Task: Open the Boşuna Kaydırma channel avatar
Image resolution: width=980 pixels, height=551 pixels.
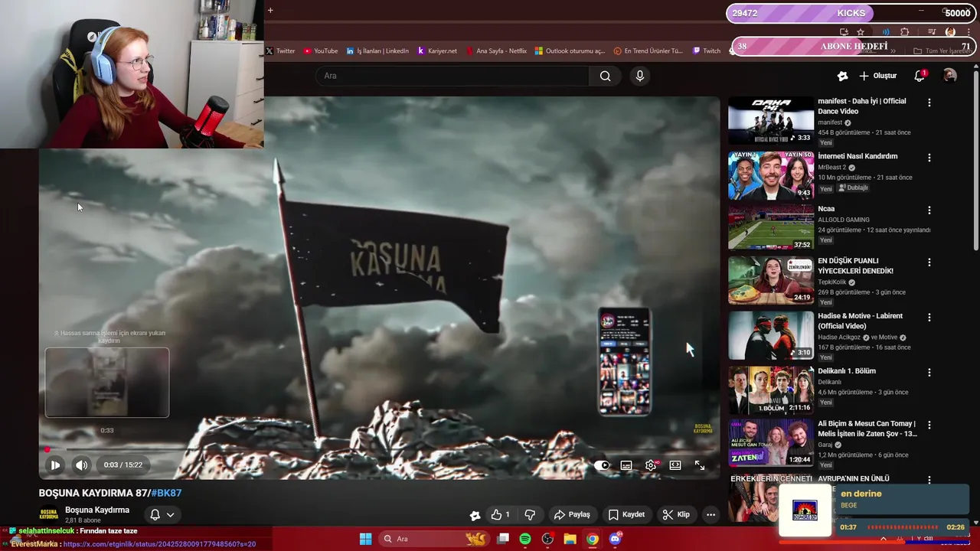Action: tap(49, 514)
